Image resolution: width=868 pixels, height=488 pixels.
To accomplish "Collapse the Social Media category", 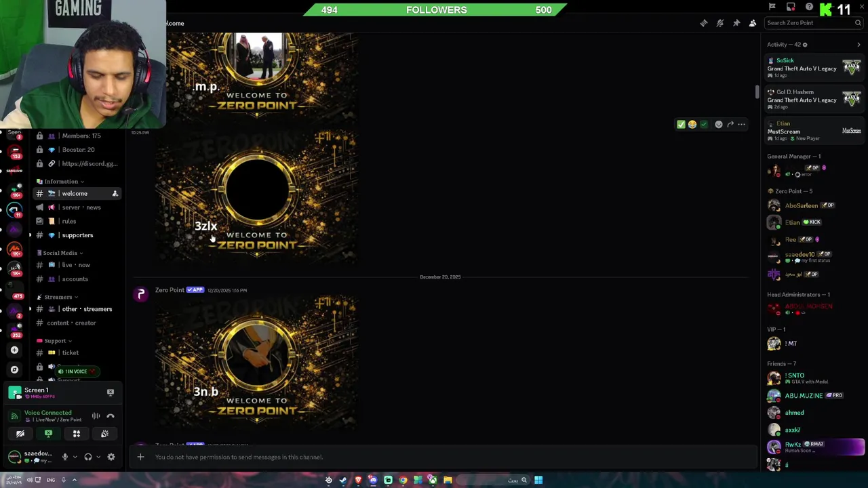I will [x=60, y=253].
